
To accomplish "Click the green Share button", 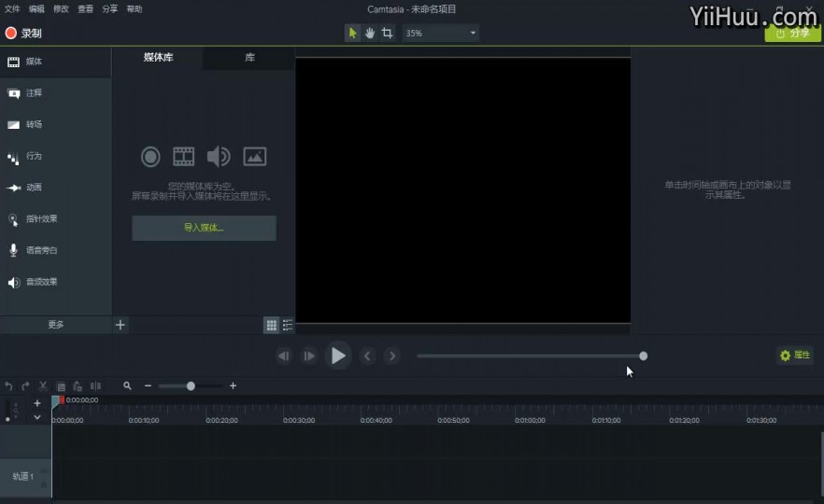I will (x=792, y=33).
